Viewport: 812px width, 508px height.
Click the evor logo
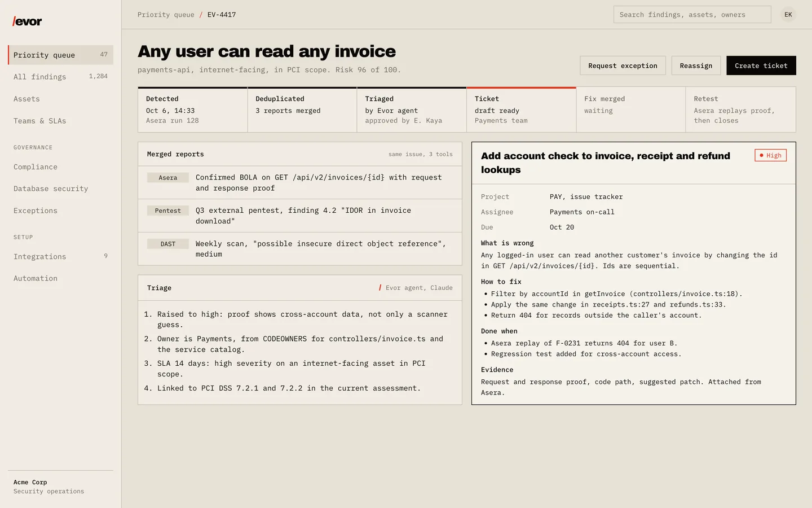27,21
